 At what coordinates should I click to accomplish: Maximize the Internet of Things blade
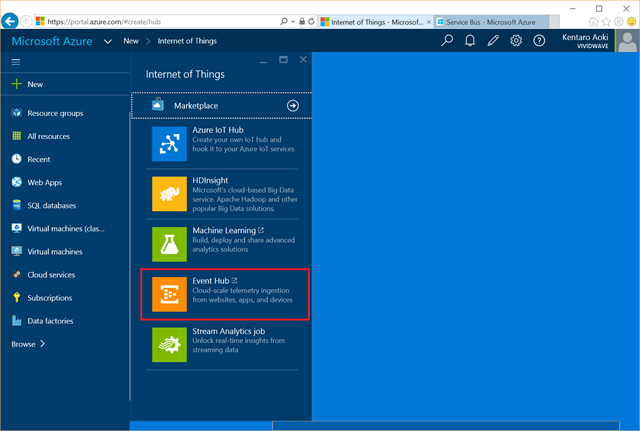point(283,60)
